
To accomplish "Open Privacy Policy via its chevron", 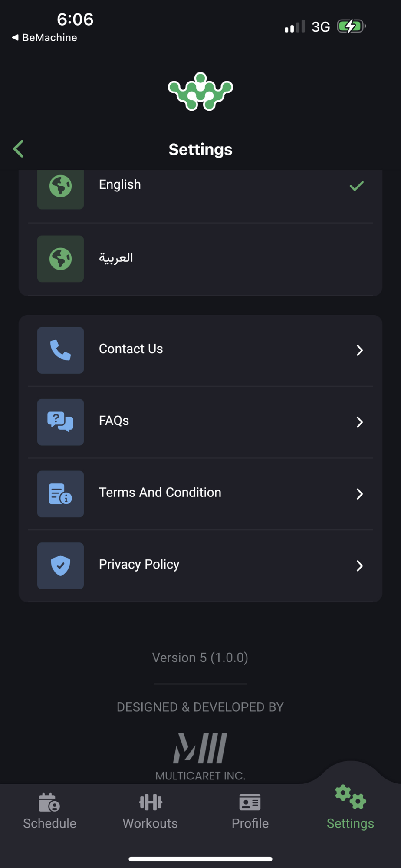I will click(359, 566).
